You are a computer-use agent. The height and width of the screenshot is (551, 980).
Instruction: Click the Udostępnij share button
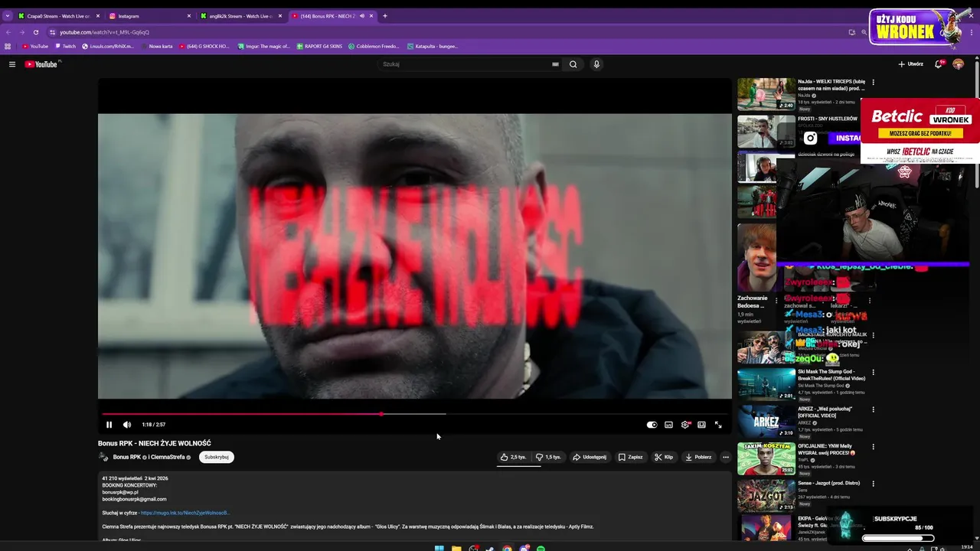pos(590,457)
